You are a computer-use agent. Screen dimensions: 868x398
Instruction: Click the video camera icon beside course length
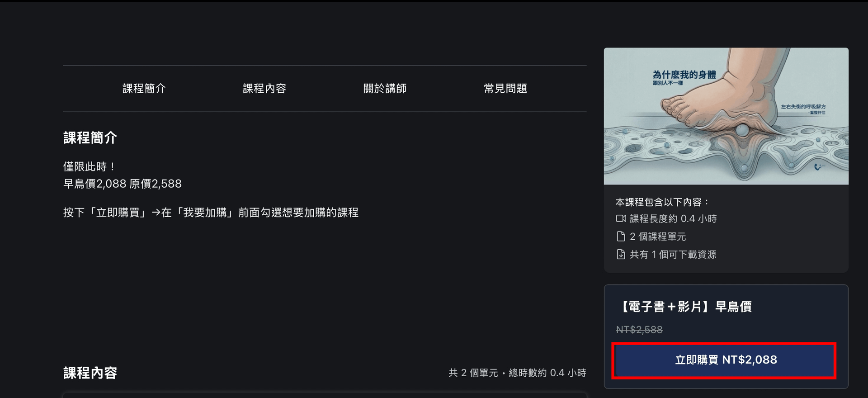click(621, 218)
